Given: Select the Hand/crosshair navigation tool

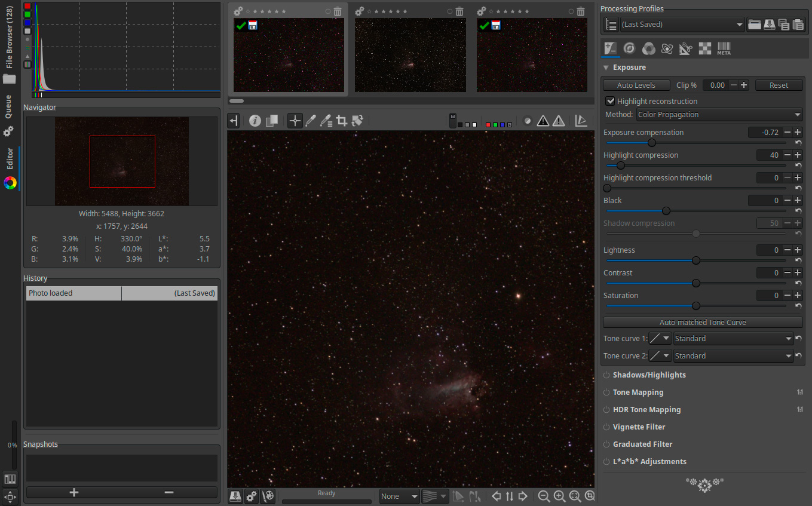Looking at the screenshot, I should (295, 121).
